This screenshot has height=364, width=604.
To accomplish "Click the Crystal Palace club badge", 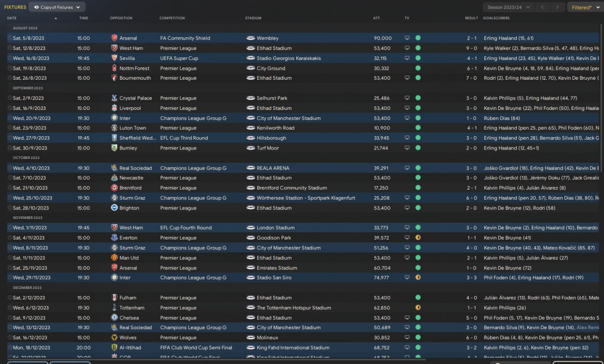I will 114,98.
